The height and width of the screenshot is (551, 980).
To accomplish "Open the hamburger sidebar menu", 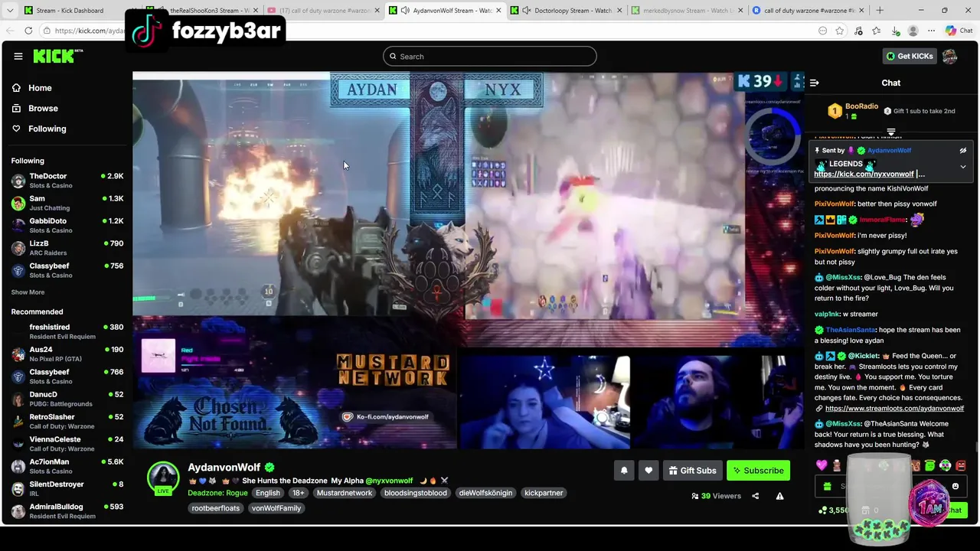I will pos(18,56).
